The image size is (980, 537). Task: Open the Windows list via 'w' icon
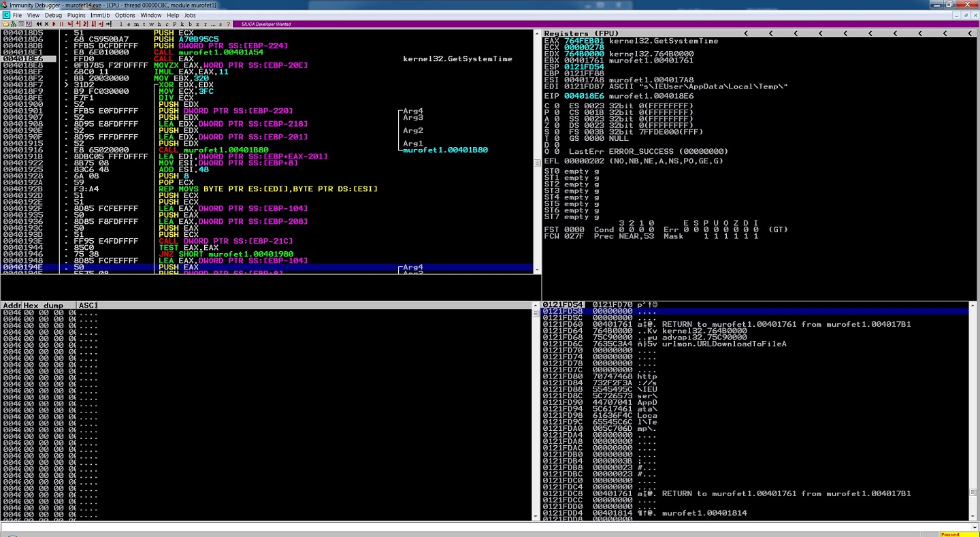pos(151,24)
